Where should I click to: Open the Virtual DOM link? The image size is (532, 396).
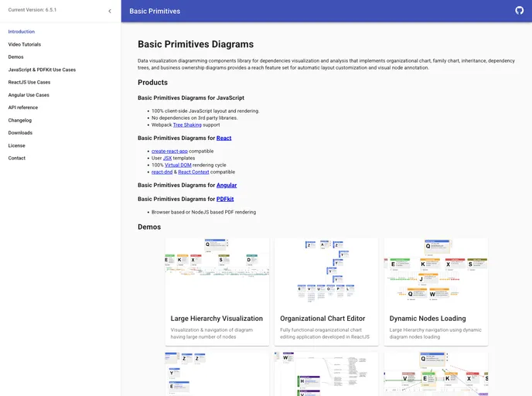click(178, 165)
